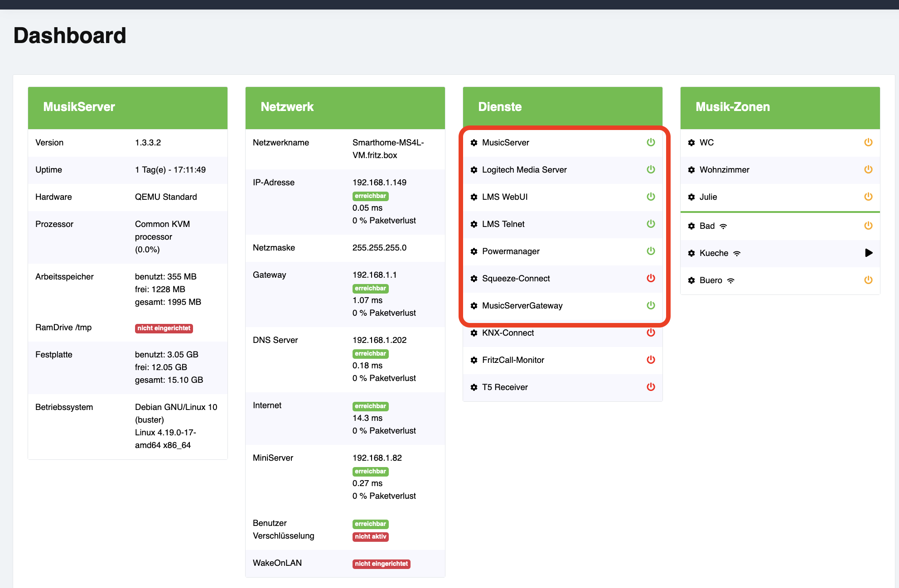The height and width of the screenshot is (588, 899).
Task: Click the RamDrive nicht eingerichtet badge
Action: point(164,328)
